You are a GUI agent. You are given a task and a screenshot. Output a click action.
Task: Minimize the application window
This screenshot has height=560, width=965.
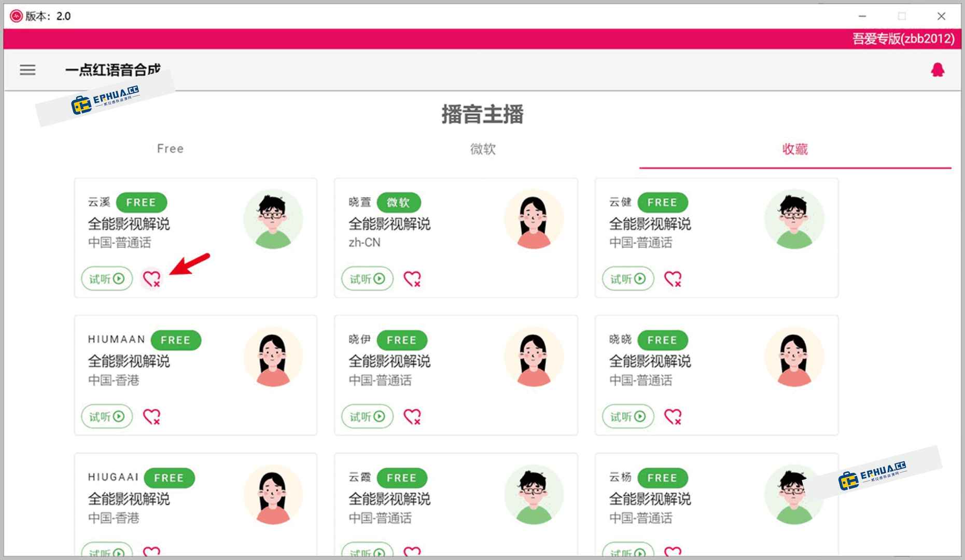click(x=862, y=16)
